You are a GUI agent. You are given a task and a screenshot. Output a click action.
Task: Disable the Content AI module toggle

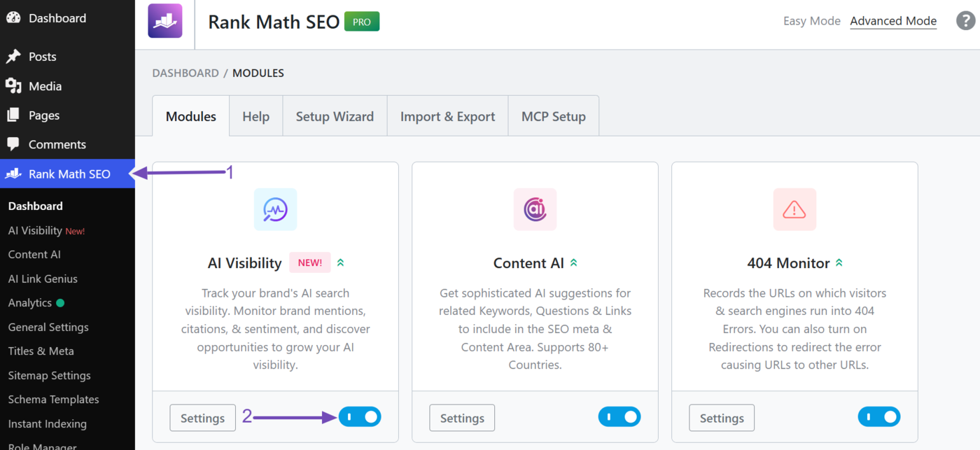[x=619, y=417]
